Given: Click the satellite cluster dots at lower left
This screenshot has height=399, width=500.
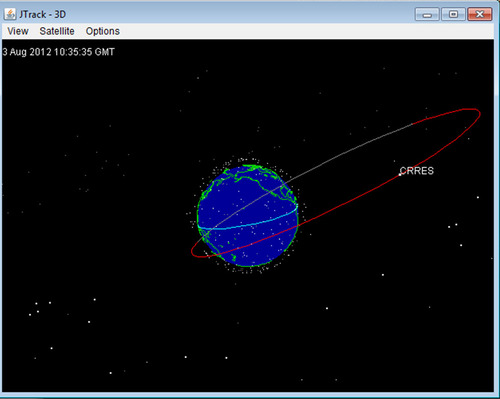Looking at the screenshot, I should point(37,309).
